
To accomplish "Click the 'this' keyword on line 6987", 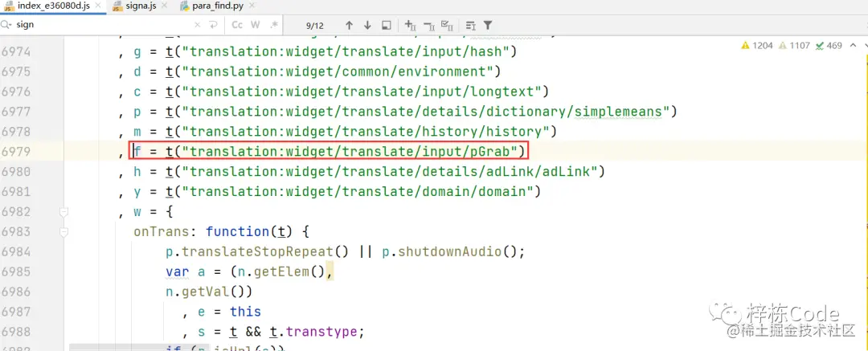I will (x=245, y=312).
